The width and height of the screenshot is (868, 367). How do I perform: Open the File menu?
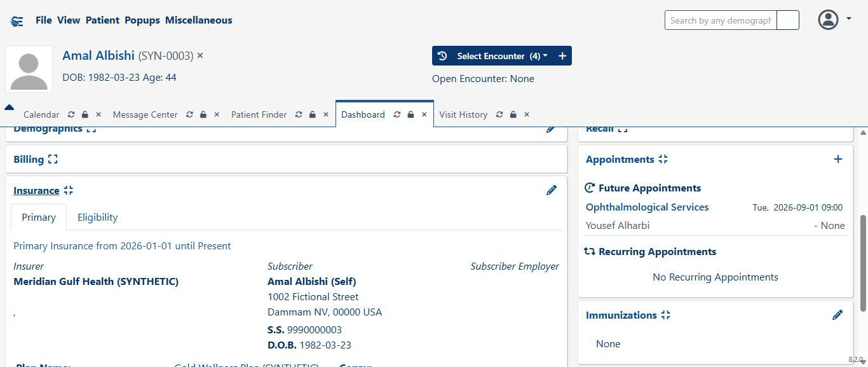point(44,20)
